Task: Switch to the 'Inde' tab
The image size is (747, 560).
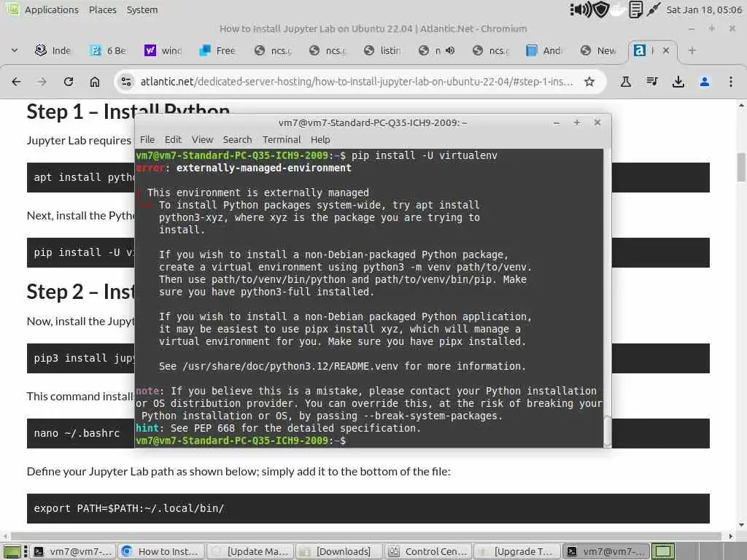Action: (x=53, y=50)
